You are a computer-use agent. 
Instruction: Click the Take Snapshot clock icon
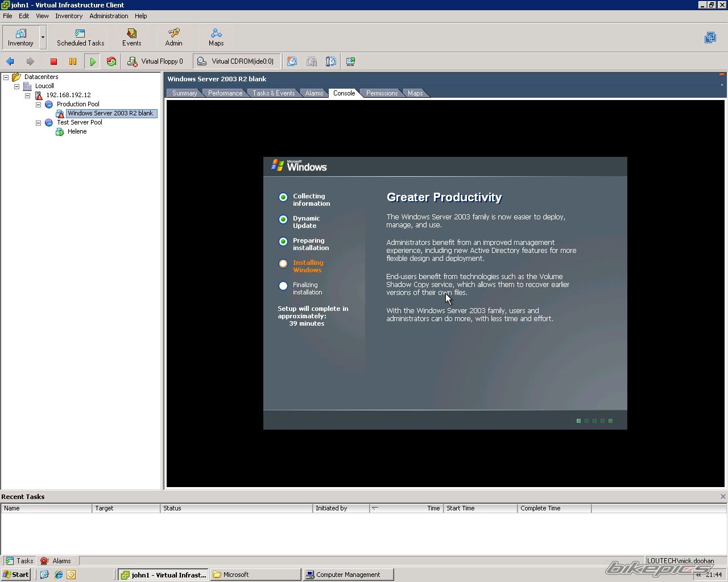[292, 61]
